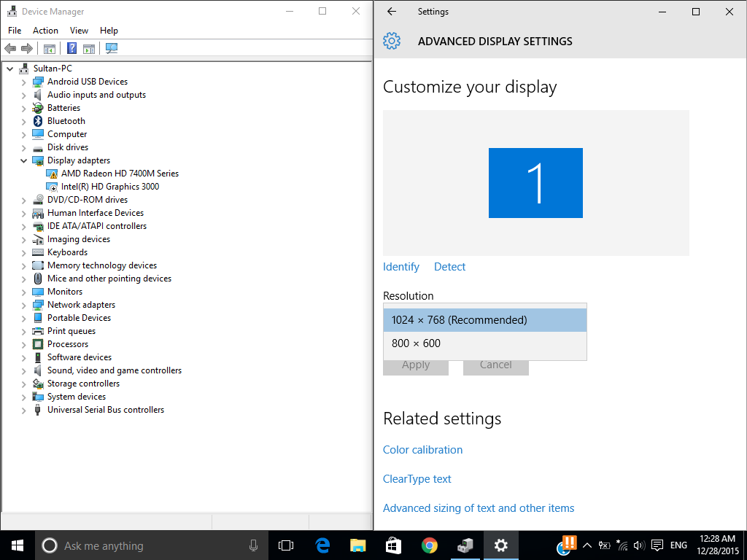Click the battery icon in the system tray
Screen dimensions: 747x560
click(x=604, y=545)
